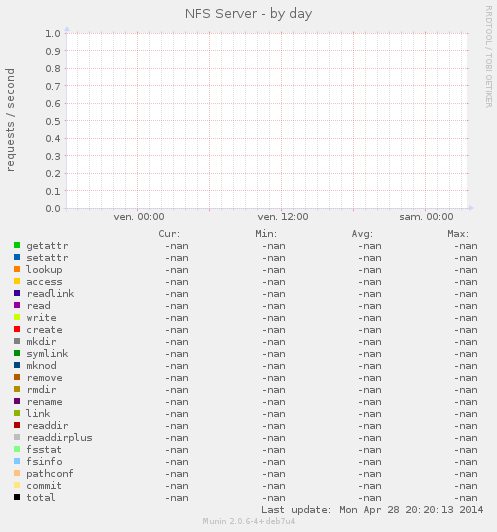497x532 pixels.
Task: Select the fsinfo legend label
Action: click(44, 461)
